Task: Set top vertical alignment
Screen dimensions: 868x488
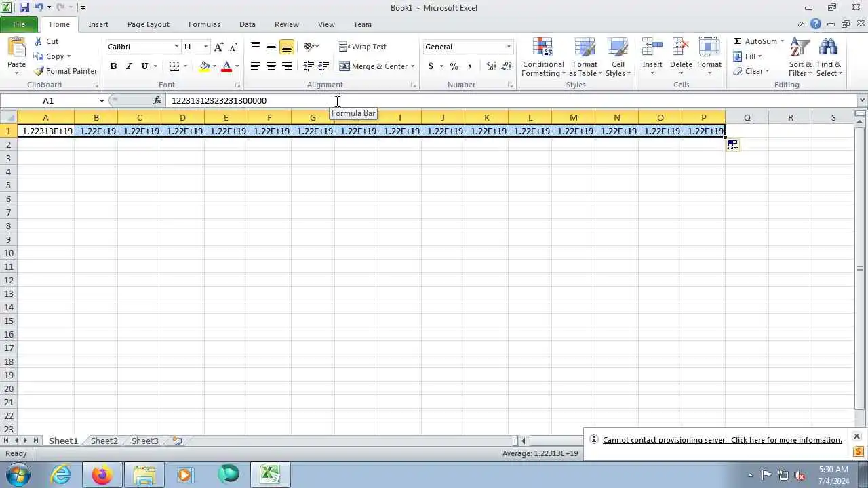Action: [x=255, y=47]
